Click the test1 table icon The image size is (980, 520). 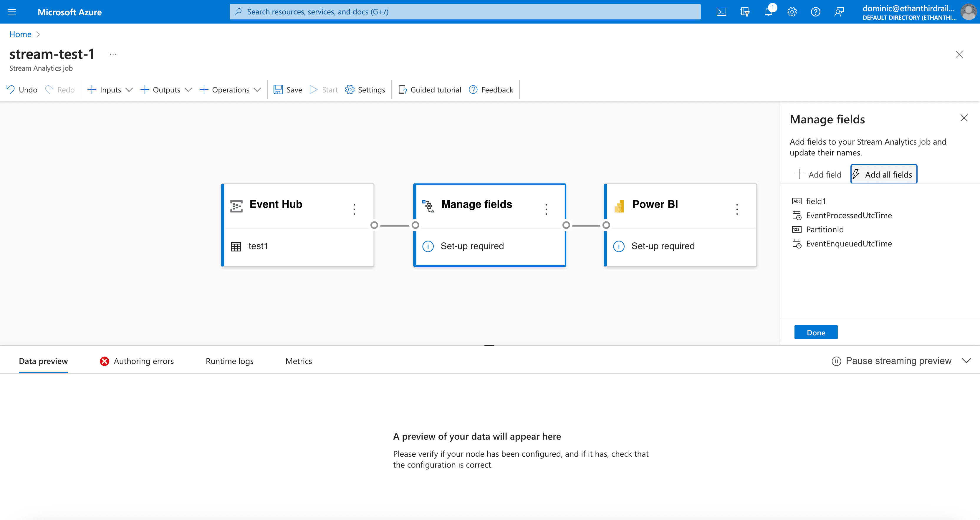tap(236, 246)
